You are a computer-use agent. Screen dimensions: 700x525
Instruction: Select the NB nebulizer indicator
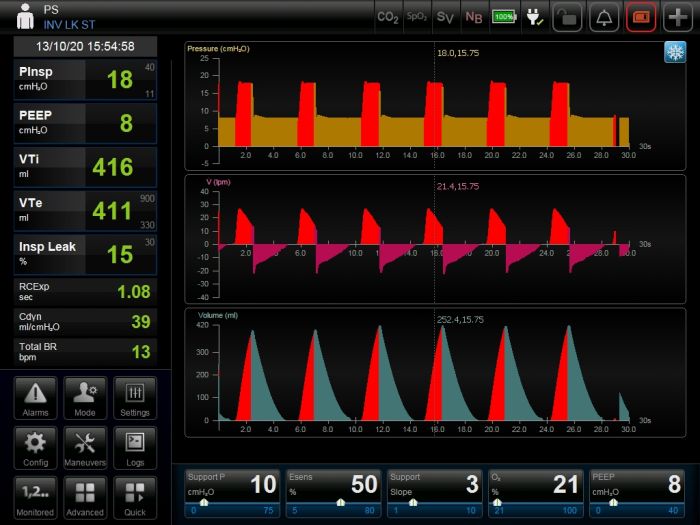coord(474,17)
